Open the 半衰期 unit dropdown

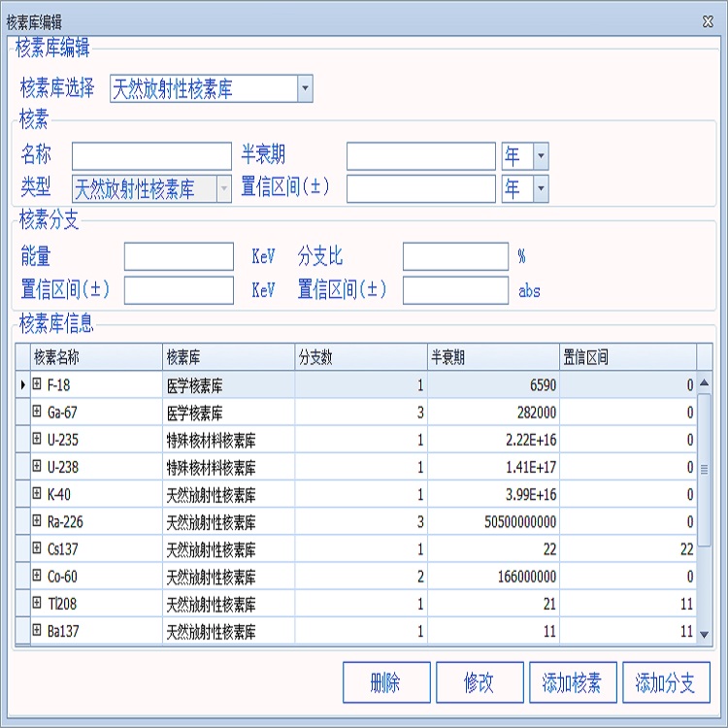(x=541, y=156)
